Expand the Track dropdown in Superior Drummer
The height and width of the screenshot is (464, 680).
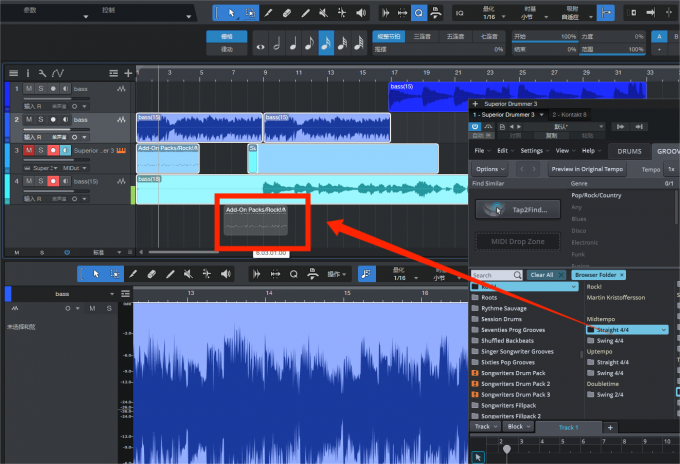(483, 427)
